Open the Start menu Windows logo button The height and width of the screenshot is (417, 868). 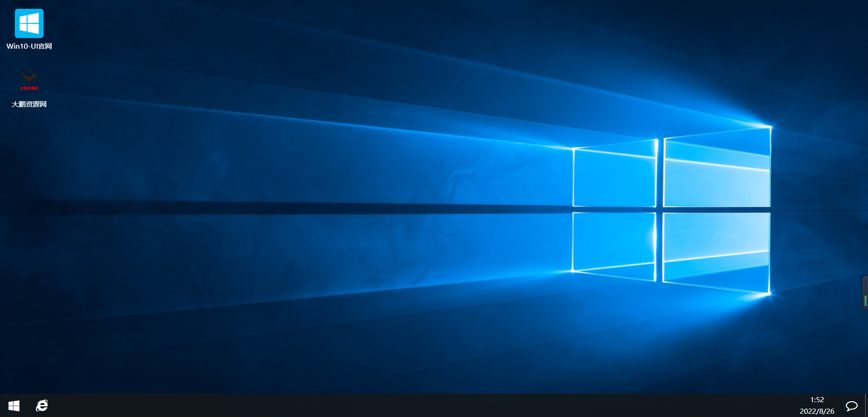14,406
